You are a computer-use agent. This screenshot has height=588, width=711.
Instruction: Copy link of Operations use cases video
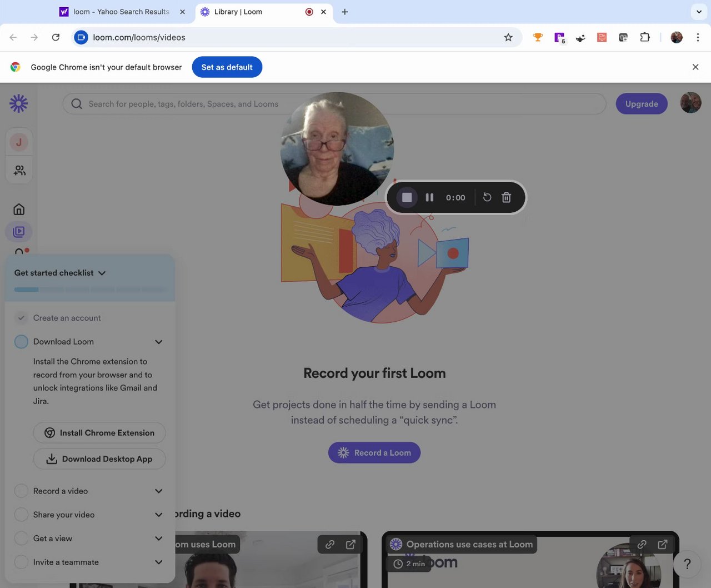coord(642,545)
